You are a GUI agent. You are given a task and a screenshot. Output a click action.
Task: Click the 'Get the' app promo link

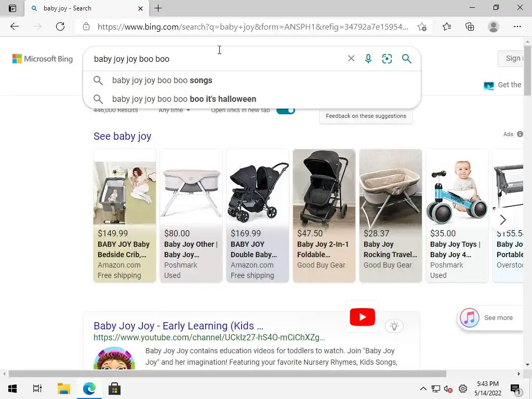click(x=502, y=85)
